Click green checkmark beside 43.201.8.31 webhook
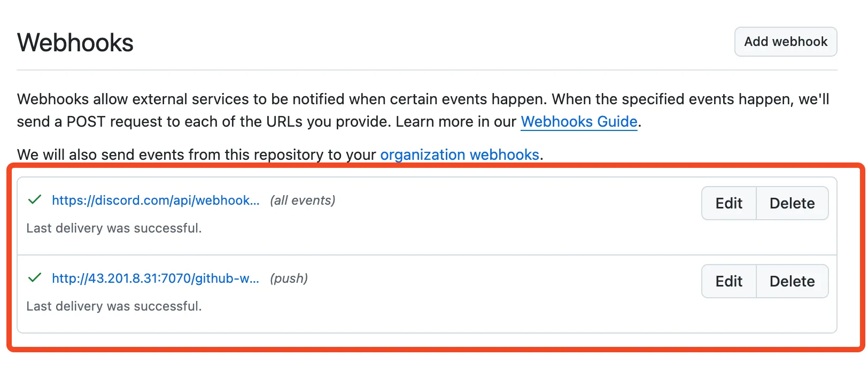Screen dimensions: 868x387 pyautogui.click(x=35, y=278)
